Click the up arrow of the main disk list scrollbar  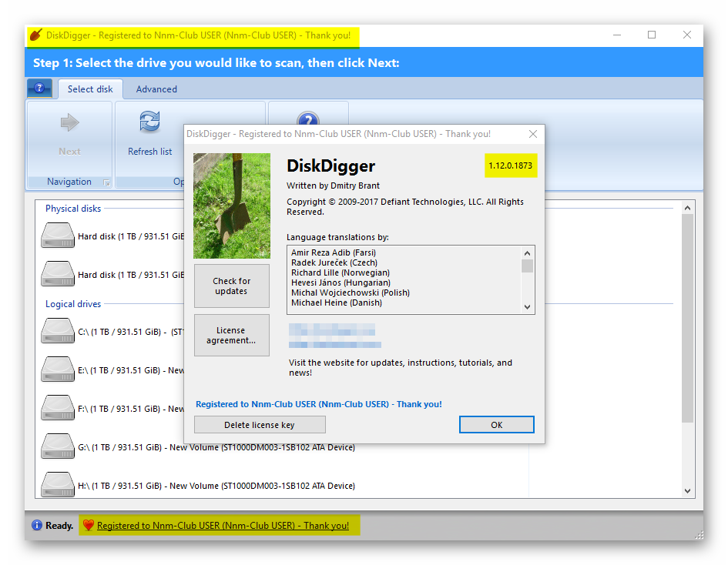pos(688,208)
